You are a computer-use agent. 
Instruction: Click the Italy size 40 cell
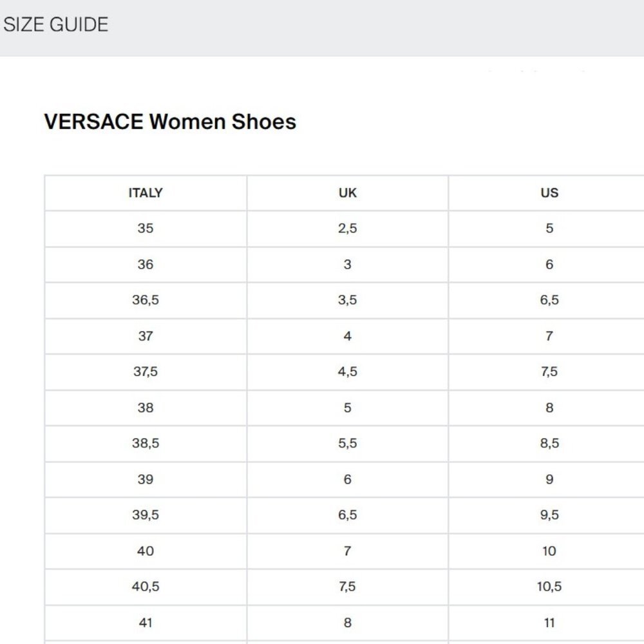click(146, 551)
